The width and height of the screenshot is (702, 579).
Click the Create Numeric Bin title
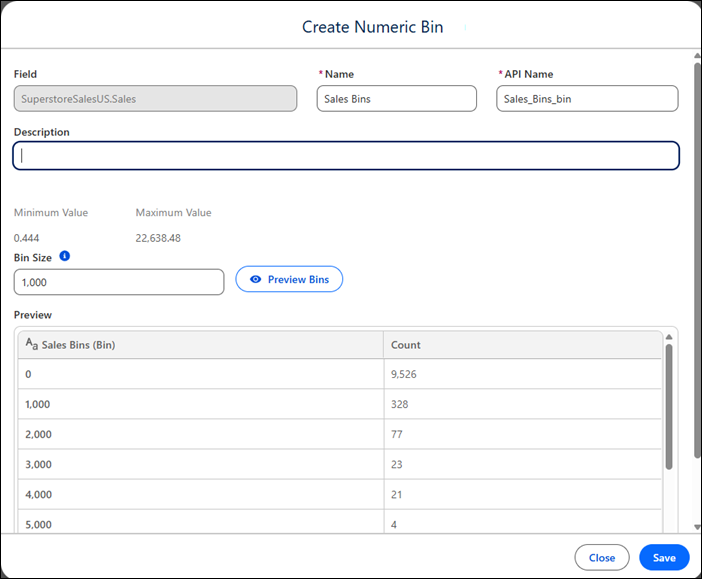372,27
